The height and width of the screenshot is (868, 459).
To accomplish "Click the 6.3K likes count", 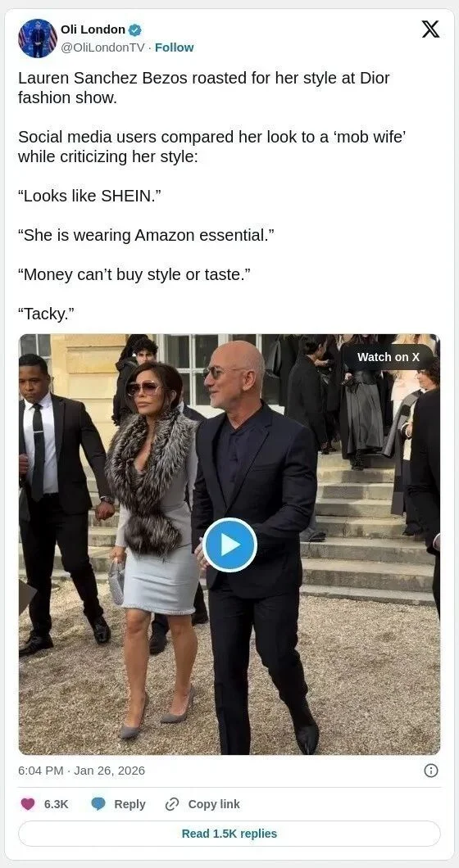I will [56, 804].
